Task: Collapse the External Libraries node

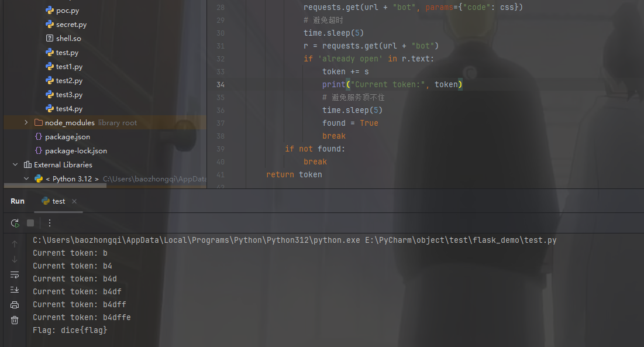Action: [x=16, y=165]
